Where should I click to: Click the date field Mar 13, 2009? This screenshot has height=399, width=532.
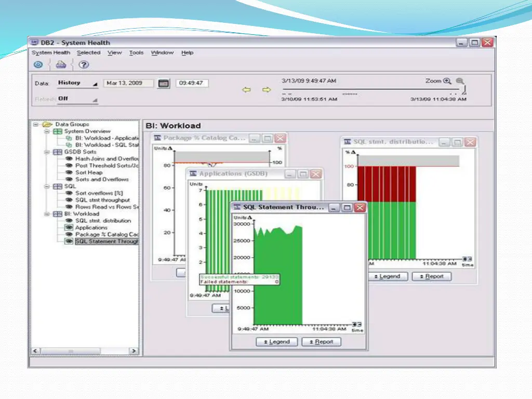128,83
